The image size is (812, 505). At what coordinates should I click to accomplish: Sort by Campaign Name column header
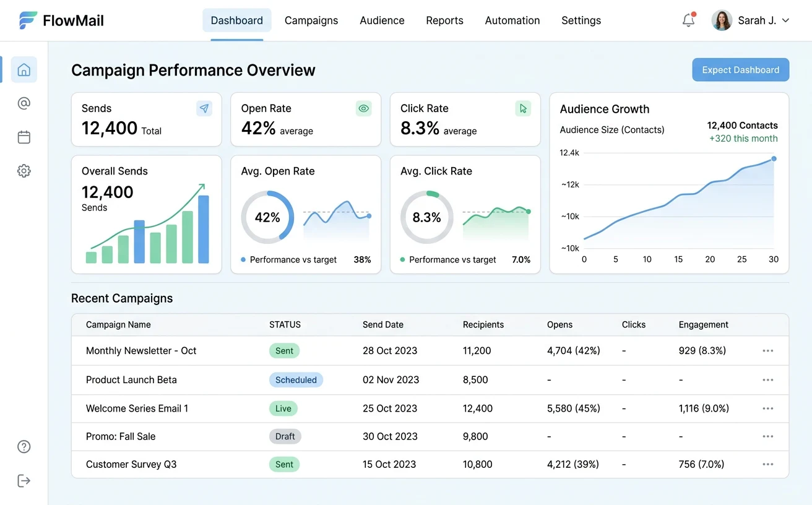(x=118, y=325)
